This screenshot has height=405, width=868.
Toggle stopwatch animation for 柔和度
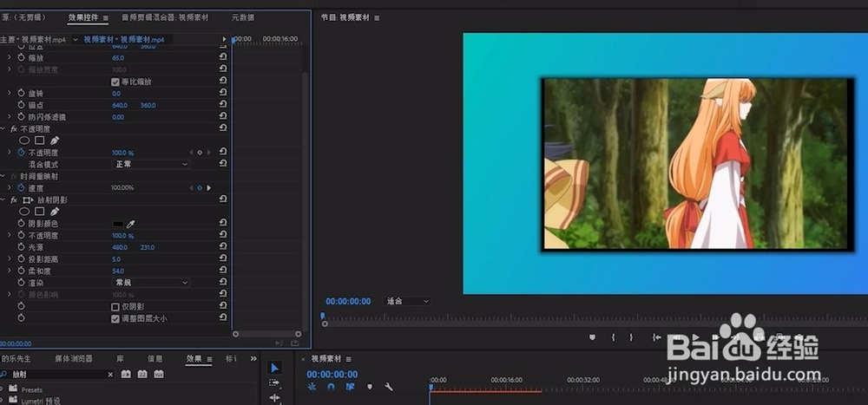pyautogui.click(x=21, y=271)
